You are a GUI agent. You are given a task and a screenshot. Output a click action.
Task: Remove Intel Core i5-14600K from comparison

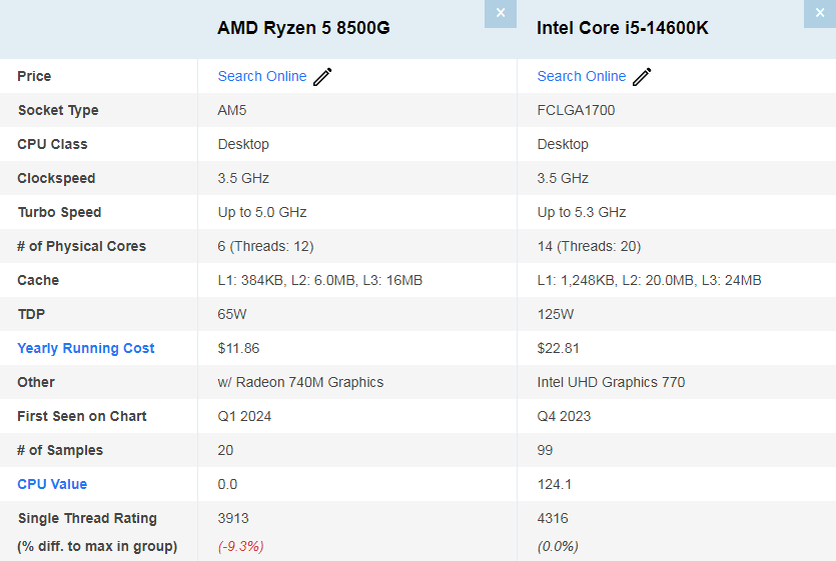(x=819, y=13)
